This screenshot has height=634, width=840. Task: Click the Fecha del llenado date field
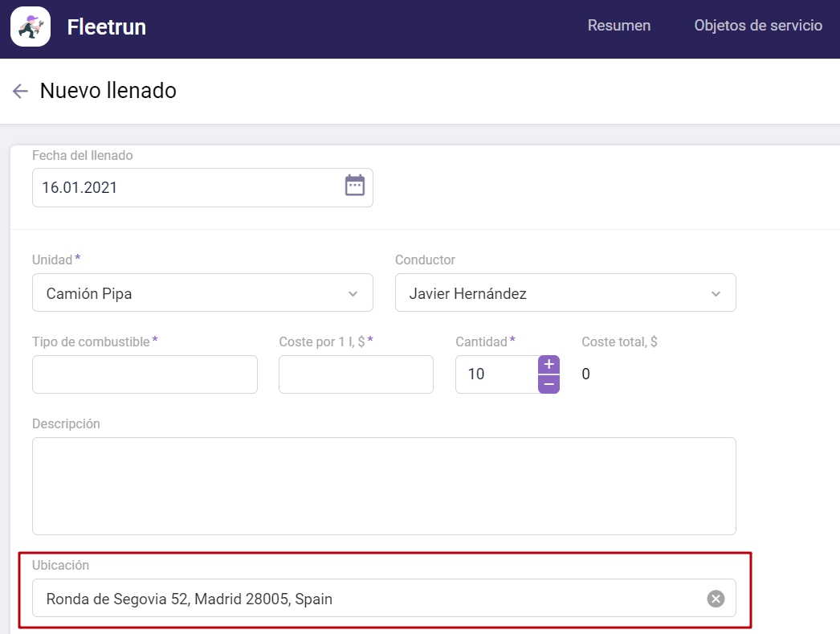coord(185,187)
